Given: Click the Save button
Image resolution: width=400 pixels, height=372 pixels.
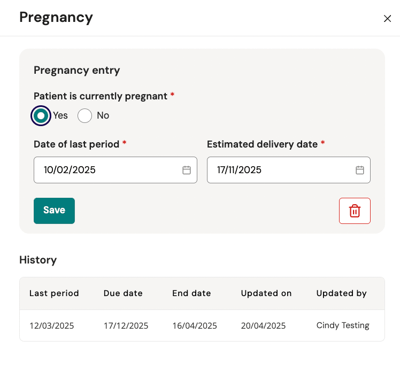Looking at the screenshot, I should 54,211.
